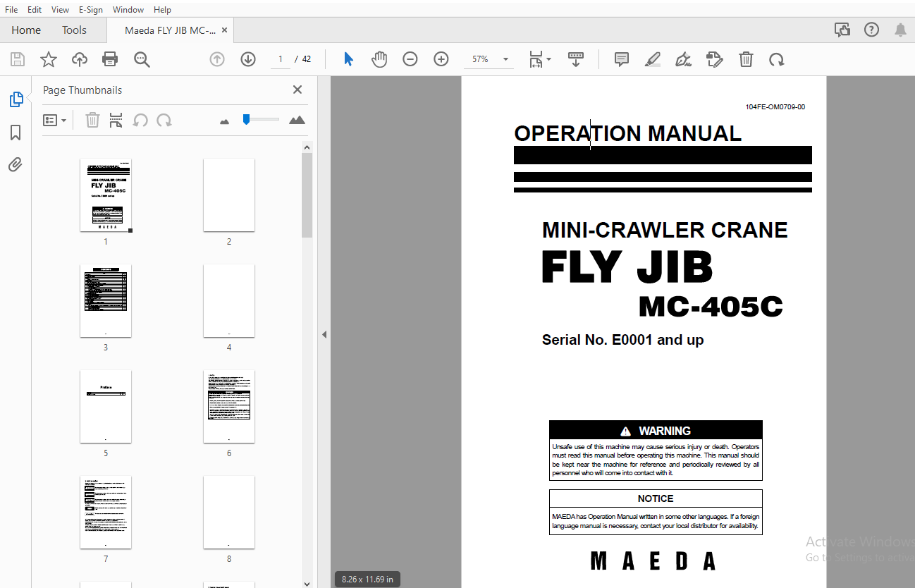Click the 'MINI-CRAWLER CRANE' heading text
915x588 pixels.
(x=665, y=230)
